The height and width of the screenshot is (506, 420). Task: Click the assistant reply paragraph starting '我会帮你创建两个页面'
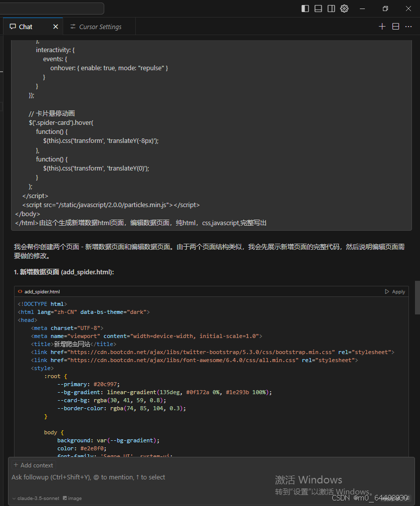click(x=209, y=251)
